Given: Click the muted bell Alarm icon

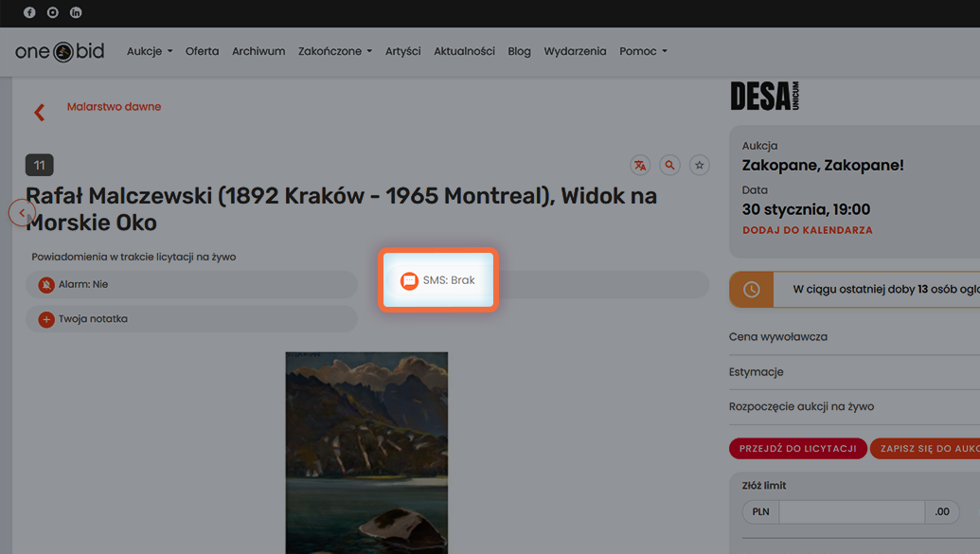Looking at the screenshot, I should tap(46, 285).
